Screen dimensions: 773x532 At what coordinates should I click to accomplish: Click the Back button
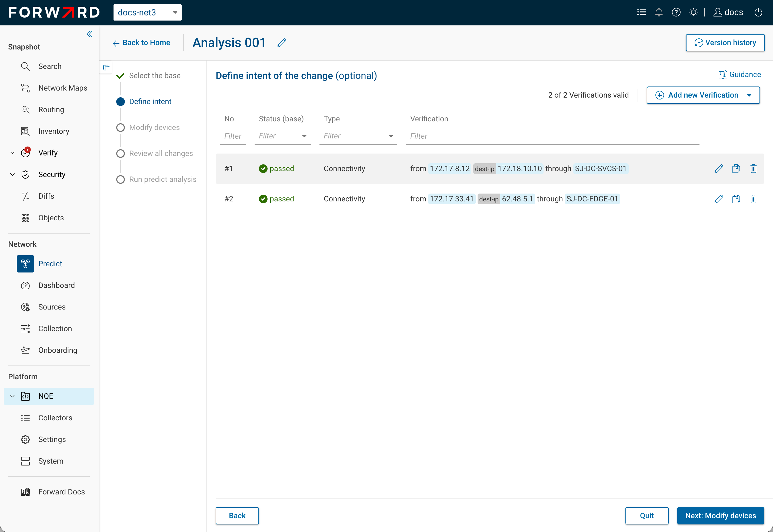[237, 516]
